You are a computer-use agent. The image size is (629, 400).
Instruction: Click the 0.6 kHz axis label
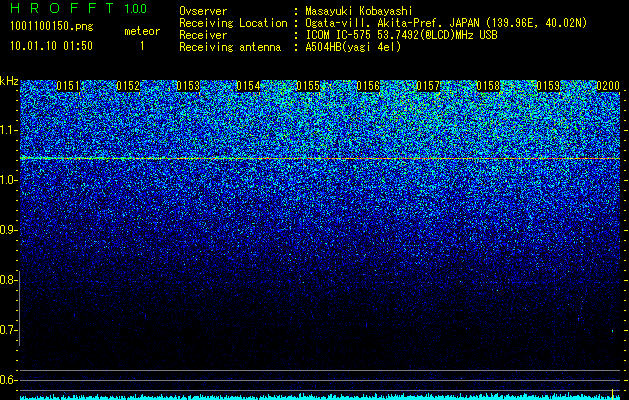pyautogui.click(x=8, y=380)
